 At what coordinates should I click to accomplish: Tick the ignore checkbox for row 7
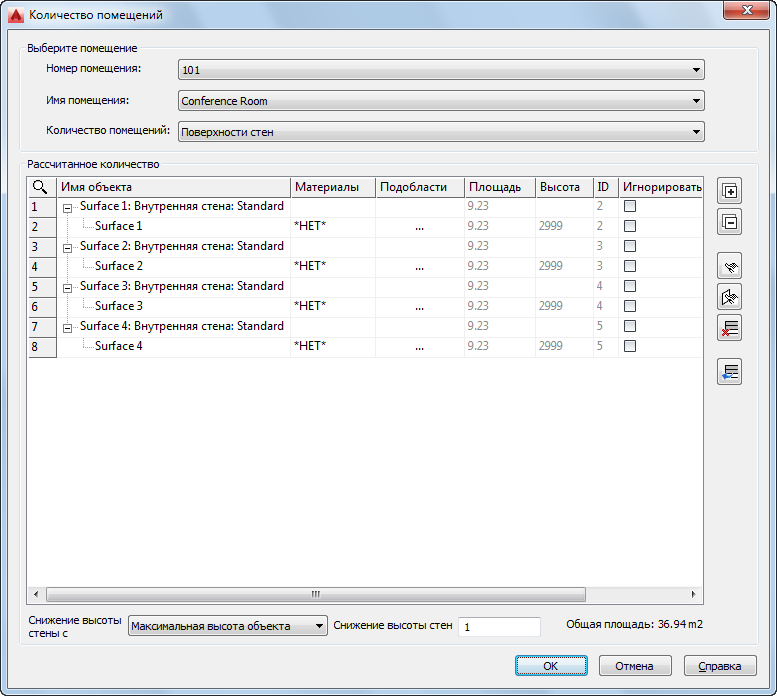click(x=630, y=326)
